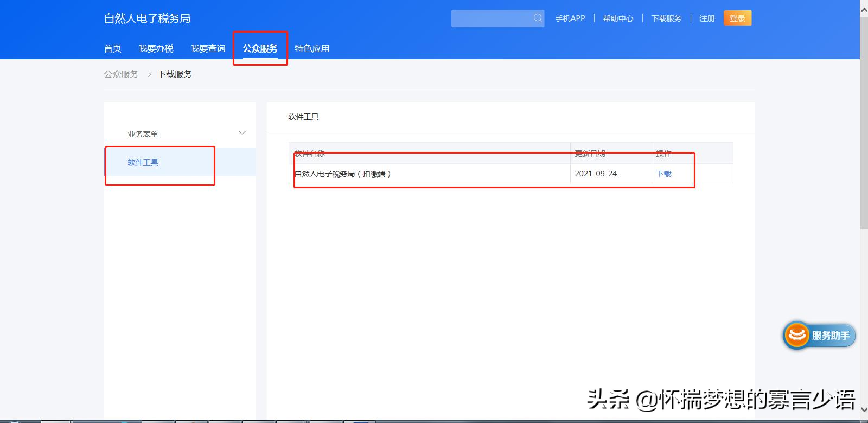This screenshot has width=868, height=423.
Task: Click the 2021-09-24 date cell
Action: click(x=611, y=174)
